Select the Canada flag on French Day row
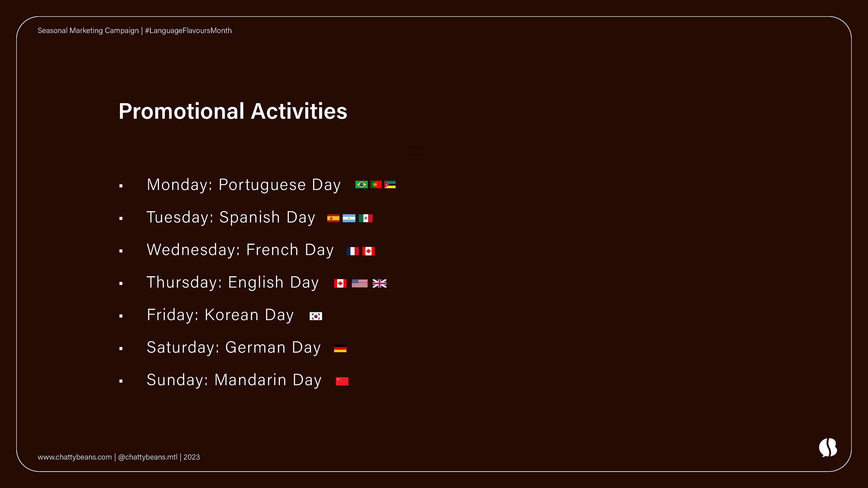 (368, 251)
